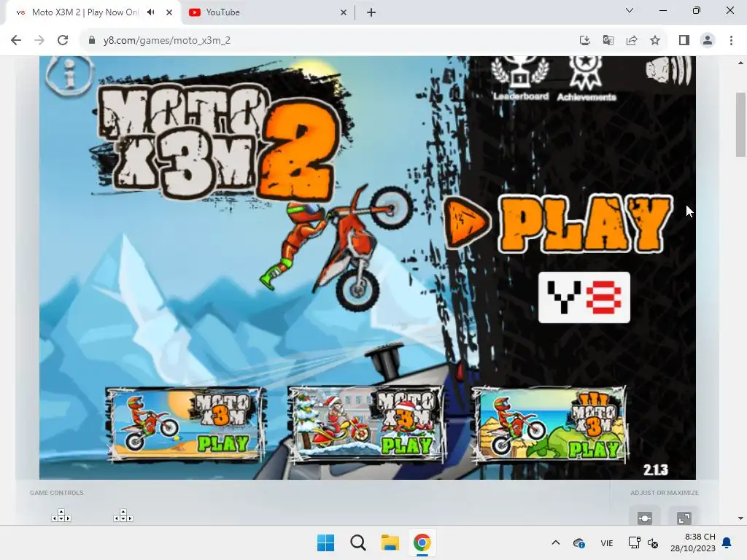Bookmark this page with star

[655, 41]
